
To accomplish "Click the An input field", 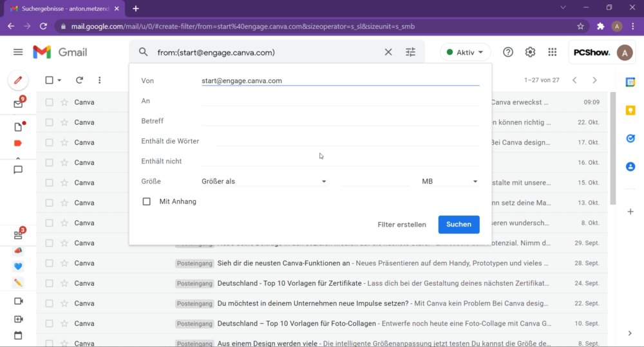I will tap(341, 101).
